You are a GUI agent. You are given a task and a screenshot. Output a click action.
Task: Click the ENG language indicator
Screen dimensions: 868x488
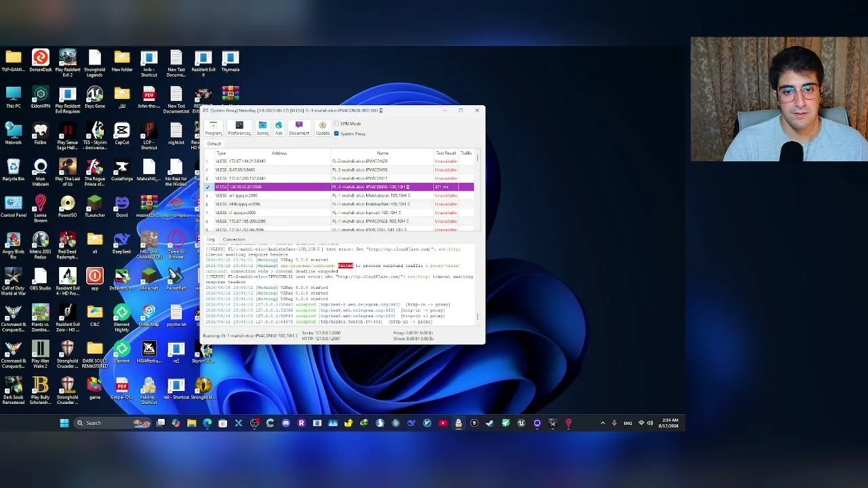point(627,423)
